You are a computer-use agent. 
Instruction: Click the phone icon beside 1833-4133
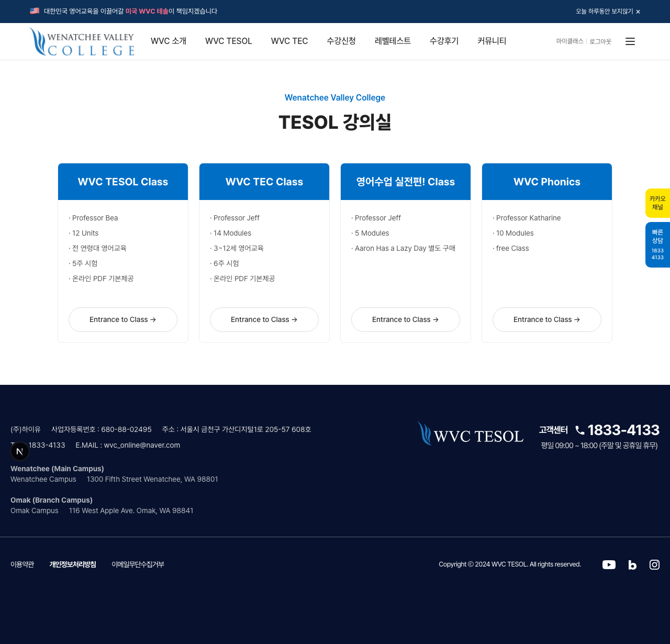point(580,430)
